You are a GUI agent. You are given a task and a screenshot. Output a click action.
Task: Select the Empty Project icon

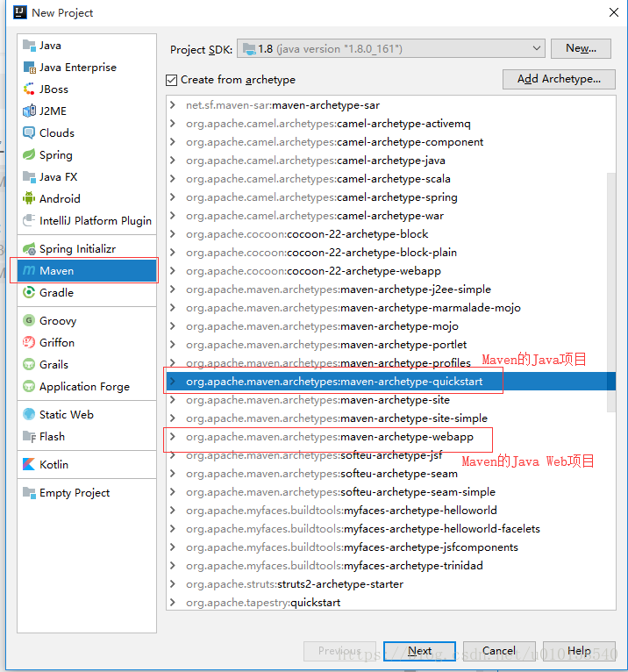tap(29, 492)
